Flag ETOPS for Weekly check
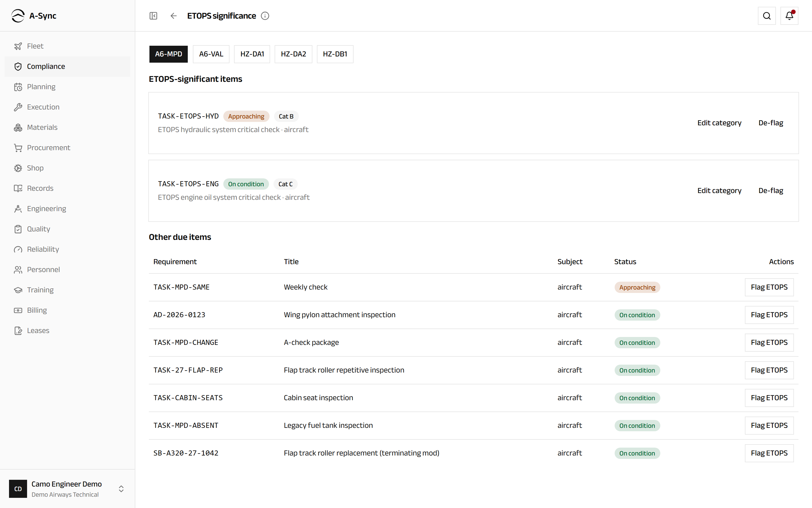 [769, 287]
